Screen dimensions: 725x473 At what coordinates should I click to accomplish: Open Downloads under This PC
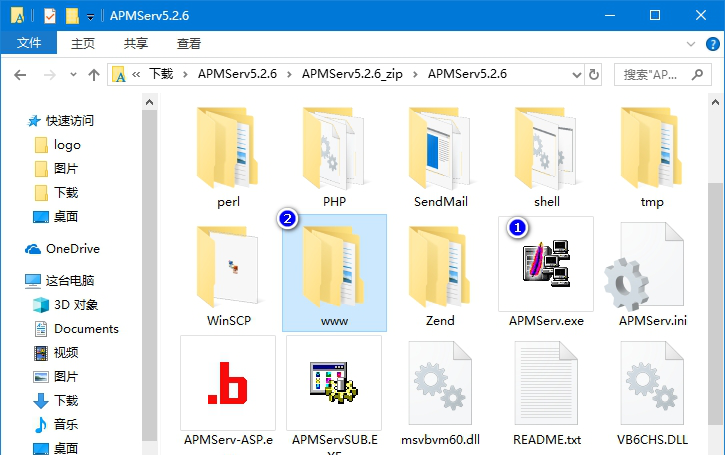coord(56,400)
